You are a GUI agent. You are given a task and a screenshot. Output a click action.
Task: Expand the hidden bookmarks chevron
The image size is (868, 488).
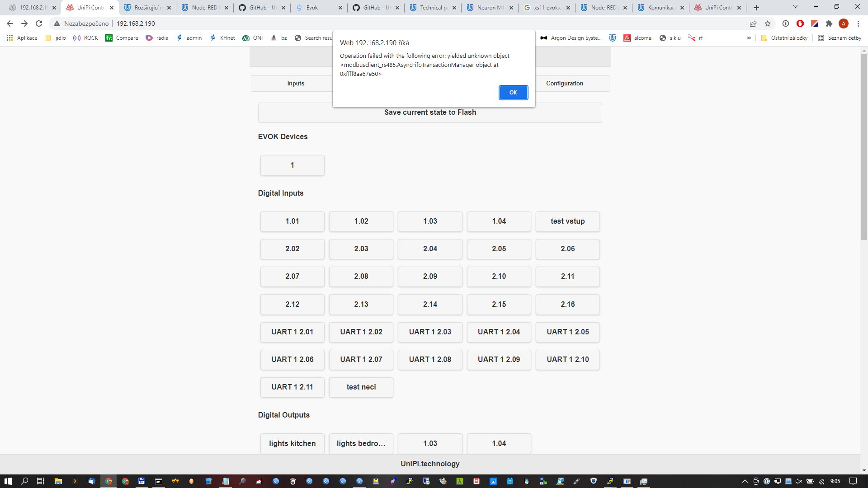749,38
